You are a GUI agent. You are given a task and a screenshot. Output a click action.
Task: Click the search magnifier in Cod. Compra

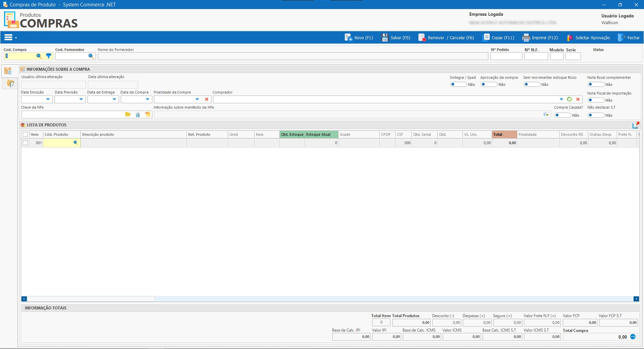(x=39, y=56)
